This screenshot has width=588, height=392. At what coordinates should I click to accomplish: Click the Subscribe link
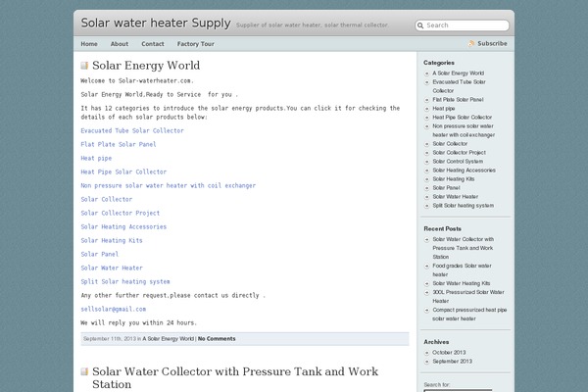492,43
